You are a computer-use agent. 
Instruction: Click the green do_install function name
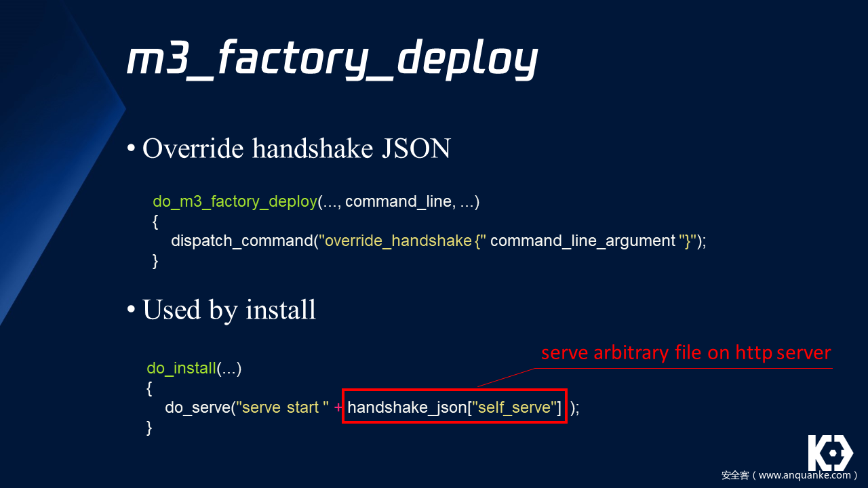[x=181, y=368]
